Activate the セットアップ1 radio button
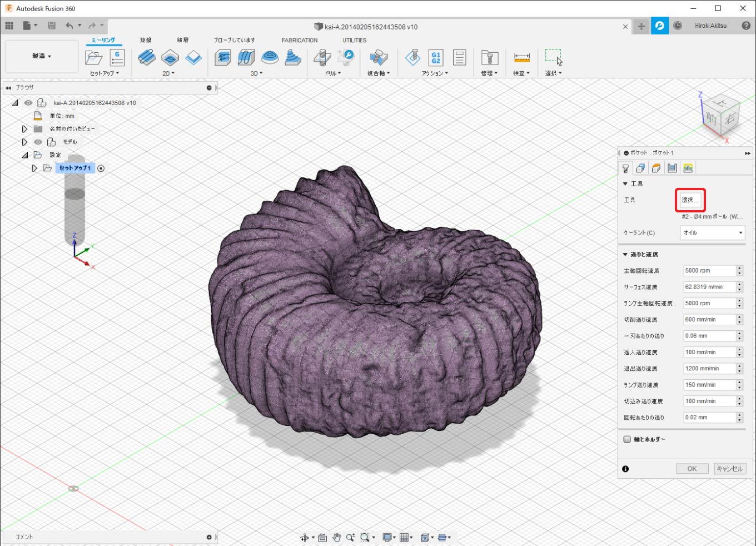Image resolution: width=756 pixels, height=546 pixels. 101,168
